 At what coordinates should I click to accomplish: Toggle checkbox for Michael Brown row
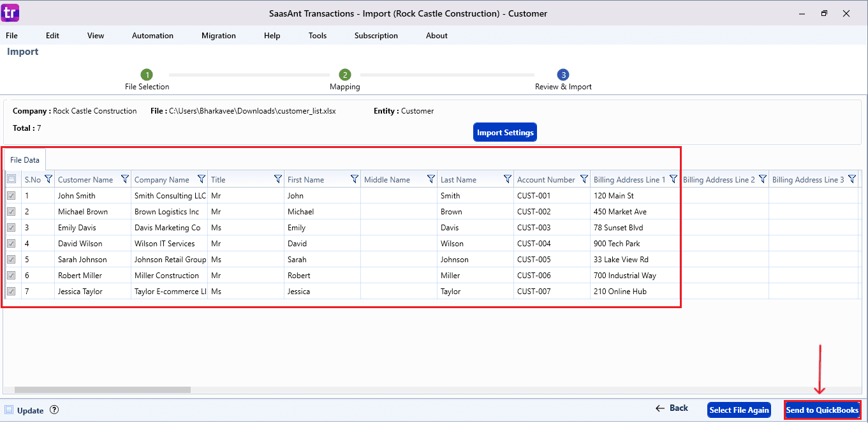(x=11, y=212)
